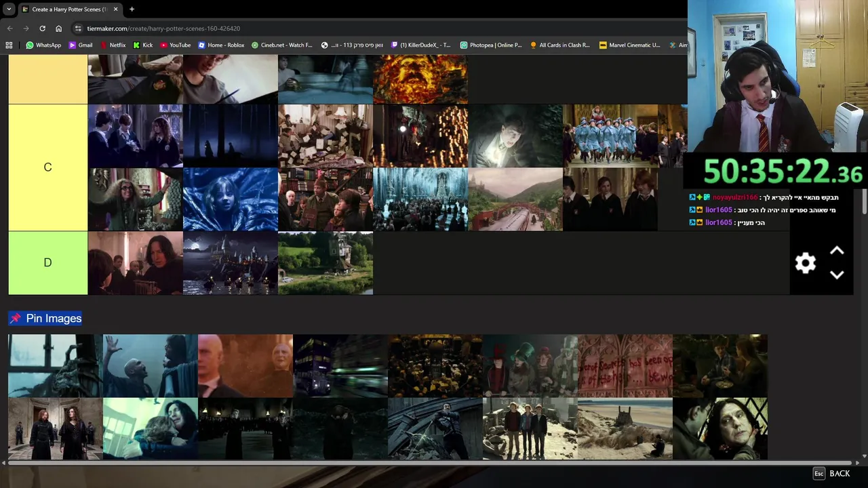Select flying letters thumbnail in C tier

[x=325, y=136]
